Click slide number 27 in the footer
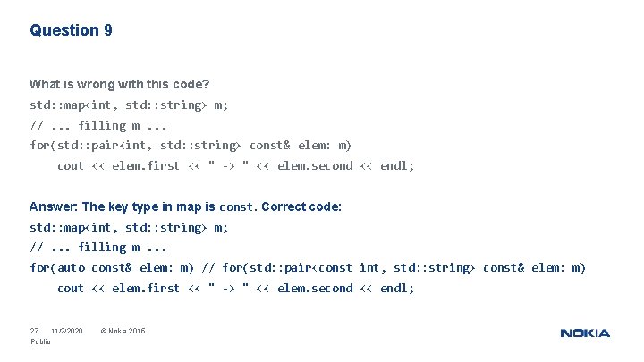 coord(34,331)
